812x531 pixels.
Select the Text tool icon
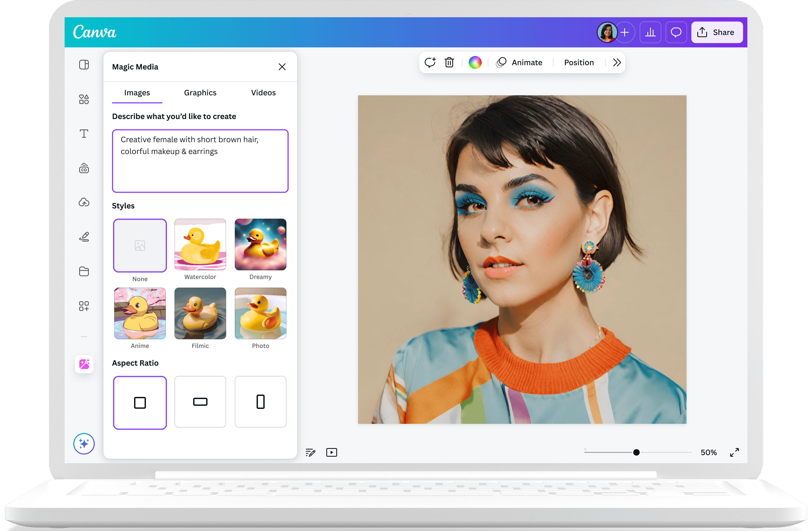click(84, 134)
